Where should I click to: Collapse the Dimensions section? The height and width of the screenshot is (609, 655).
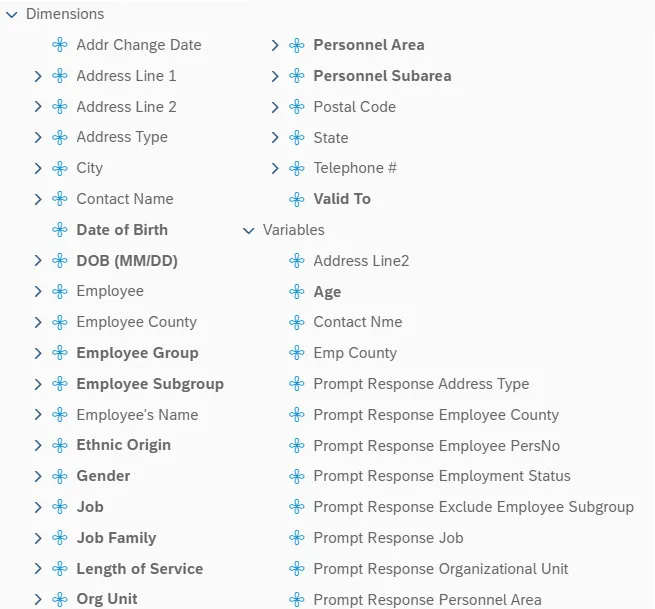coord(12,15)
